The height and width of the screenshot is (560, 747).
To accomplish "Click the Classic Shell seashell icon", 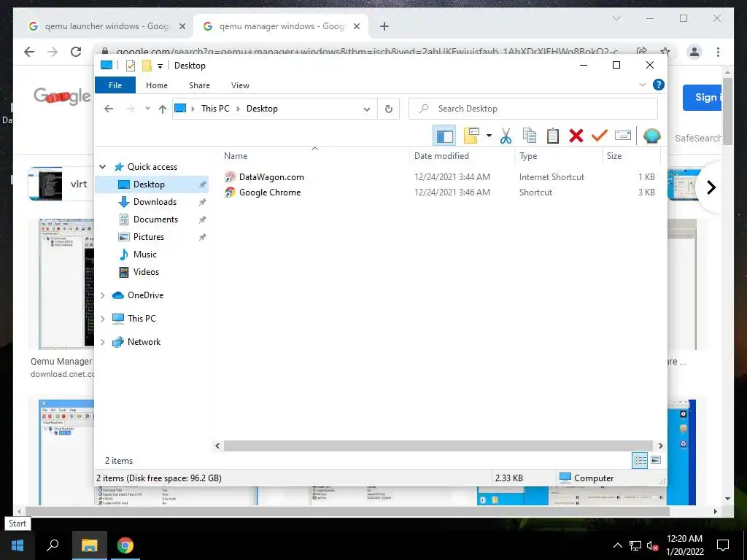I will coord(651,136).
